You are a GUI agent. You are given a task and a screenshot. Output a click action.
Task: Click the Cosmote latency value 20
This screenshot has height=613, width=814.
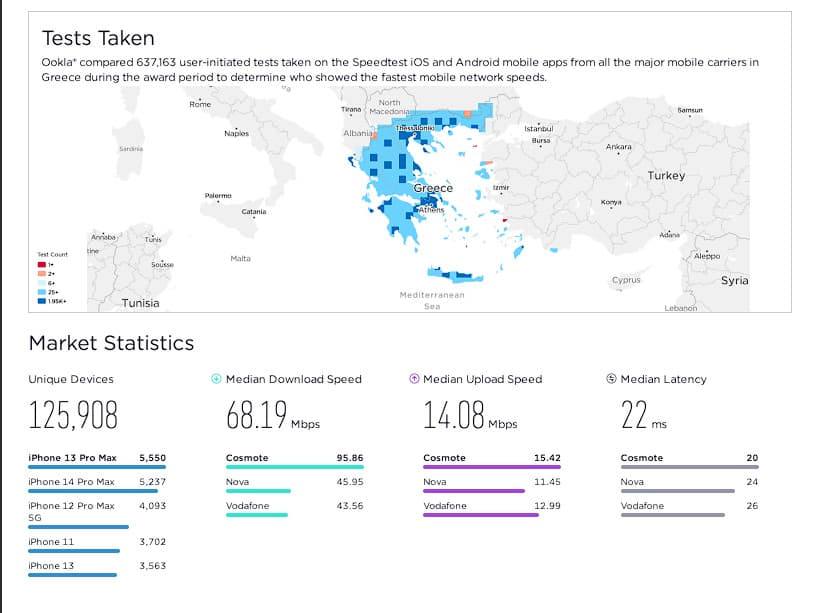click(x=752, y=458)
